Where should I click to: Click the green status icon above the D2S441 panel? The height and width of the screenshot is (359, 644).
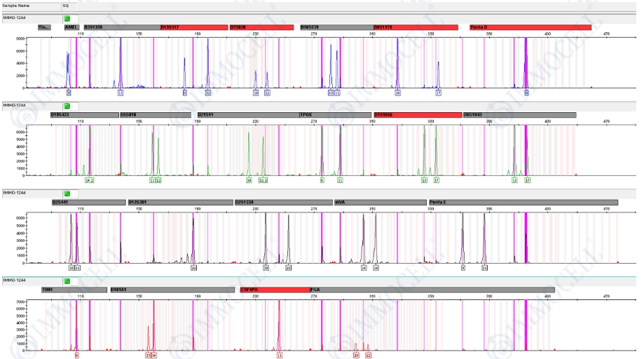67,193
